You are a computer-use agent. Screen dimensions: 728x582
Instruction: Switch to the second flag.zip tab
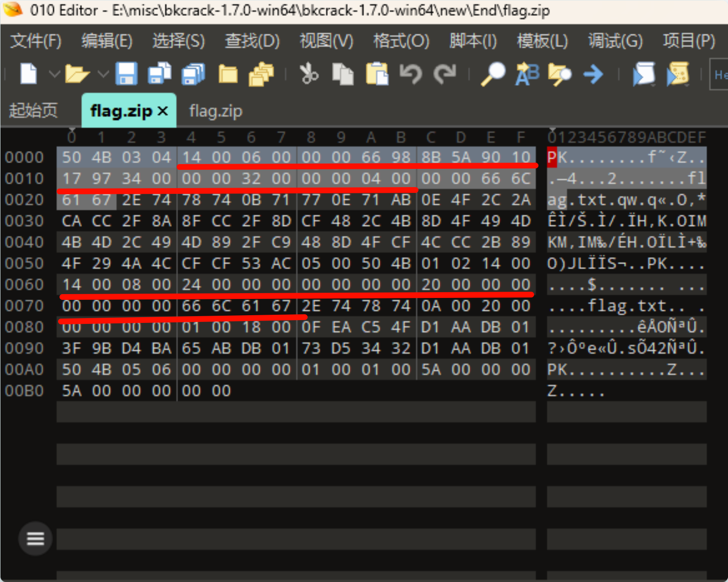[x=215, y=111]
